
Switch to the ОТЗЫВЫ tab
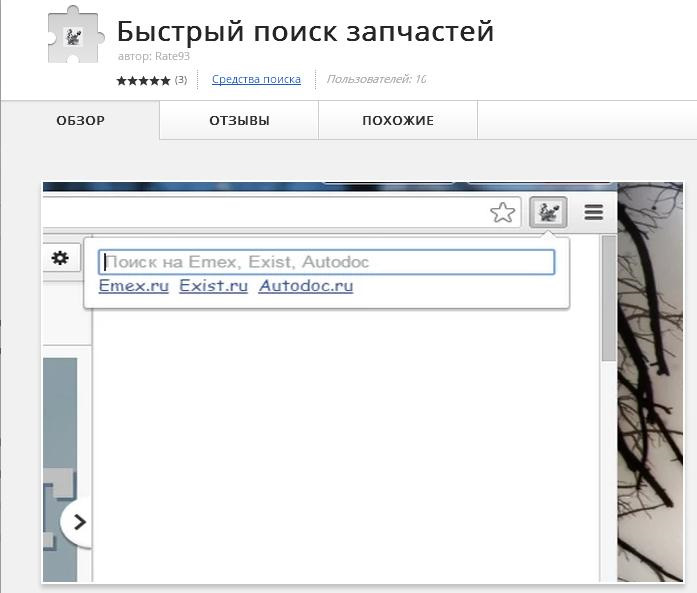point(239,120)
